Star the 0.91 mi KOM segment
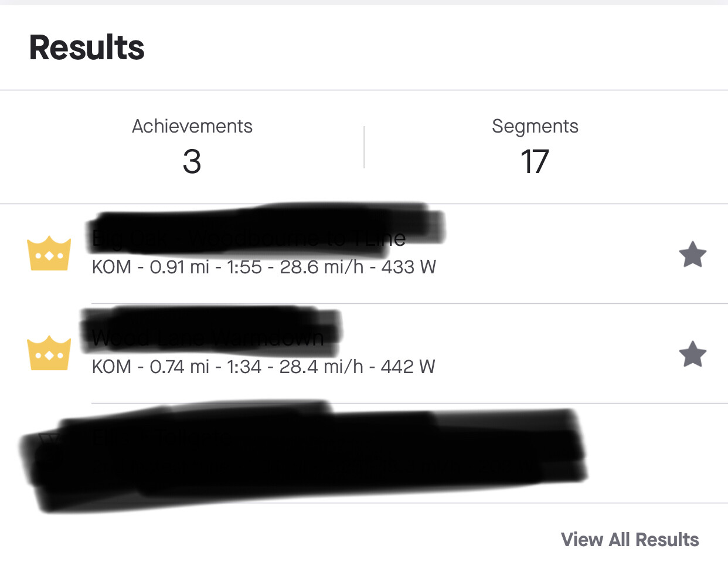 coord(692,255)
